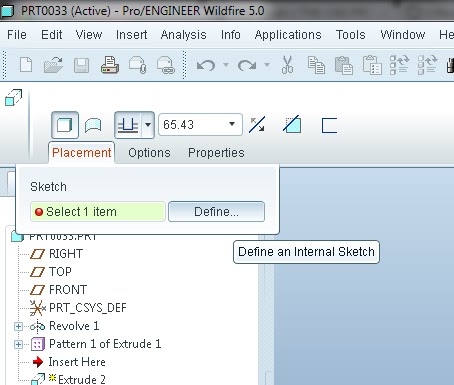Click the Paste clipboard icon
The height and width of the screenshot is (385, 454).
coord(344,65)
